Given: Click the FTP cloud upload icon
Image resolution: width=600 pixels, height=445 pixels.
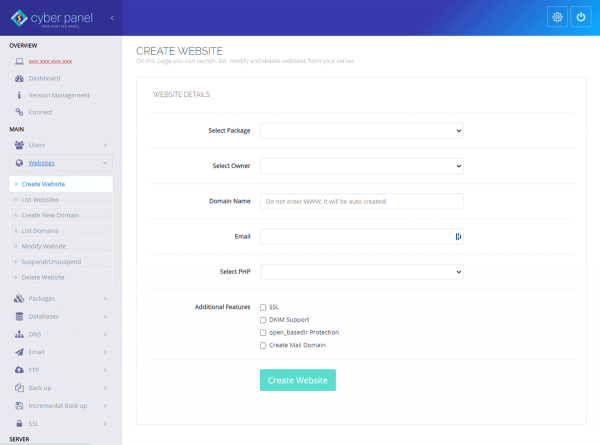Looking at the screenshot, I should click(19, 370).
